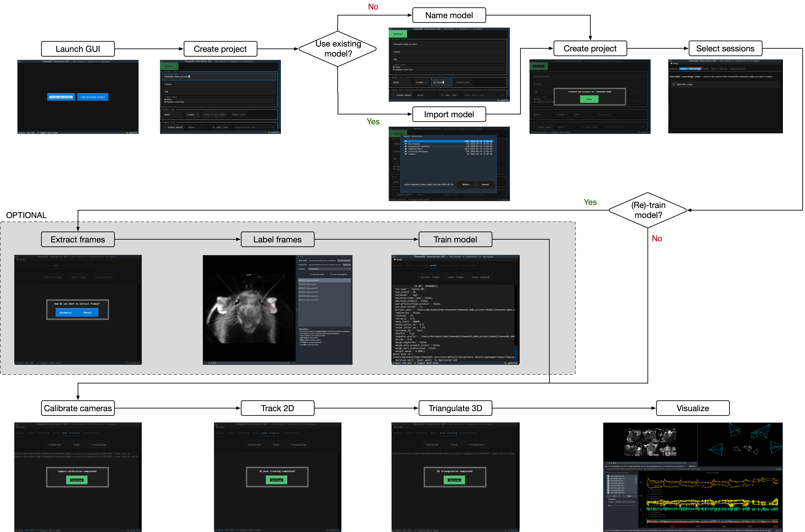The width and height of the screenshot is (805, 532).
Task: Open the Label frames tab in the model screen
Action: (x=456, y=277)
